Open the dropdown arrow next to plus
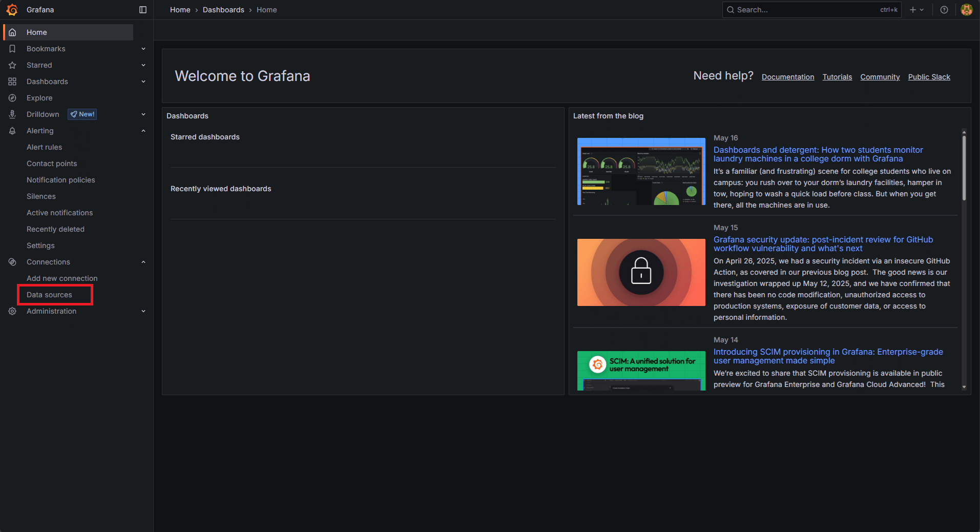This screenshot has height=532, width=980. (x=922, y=10)
